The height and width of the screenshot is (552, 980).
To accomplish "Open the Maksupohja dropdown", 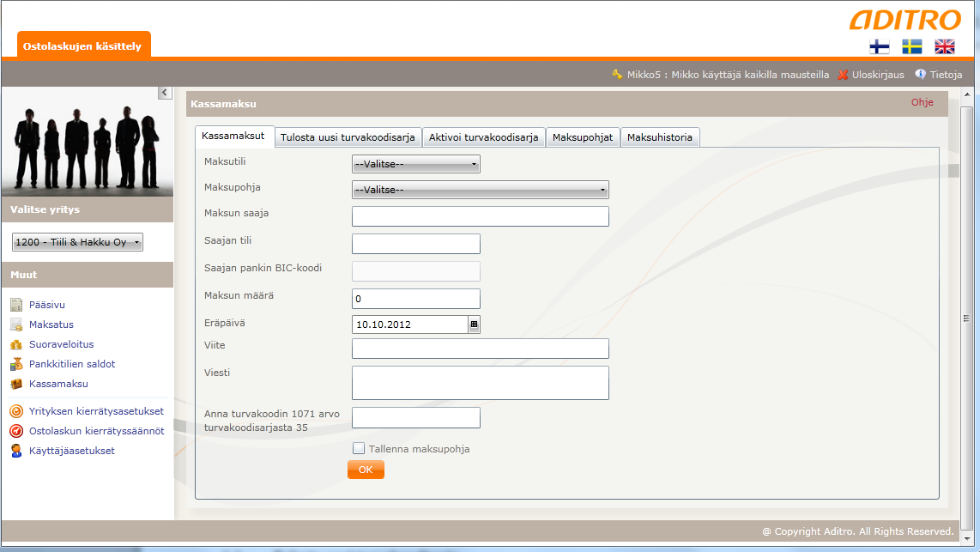I will (x=480, y=190).
